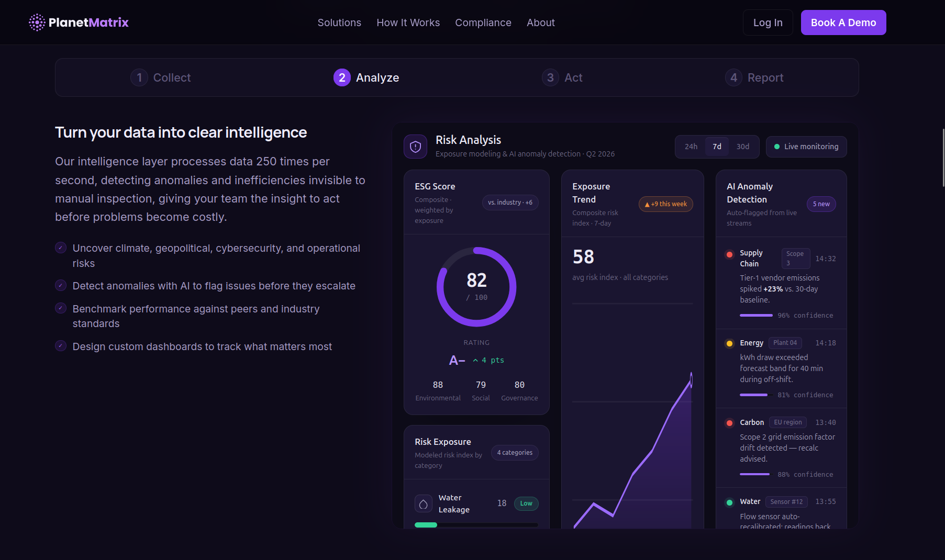Viewport: 945px width, 560px height.
Task: Click the Environmental score 88
Action: click(x=438, y=385)
